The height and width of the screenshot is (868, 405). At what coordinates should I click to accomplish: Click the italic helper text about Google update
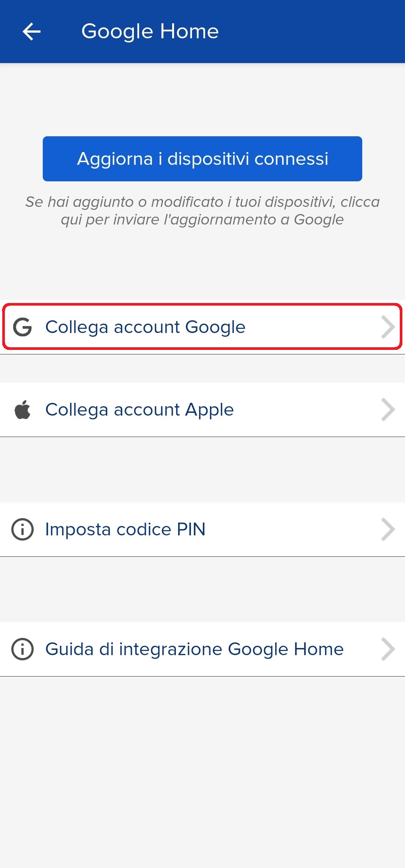point(202,211)
